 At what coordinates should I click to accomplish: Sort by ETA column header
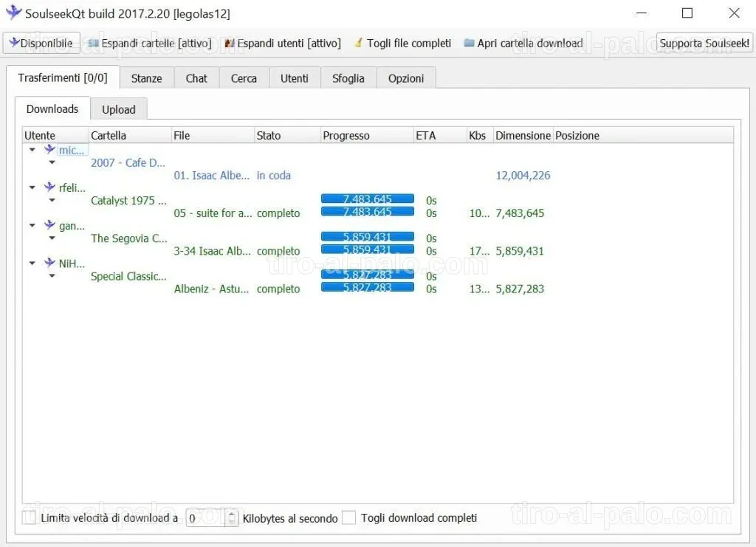[440, 135]
